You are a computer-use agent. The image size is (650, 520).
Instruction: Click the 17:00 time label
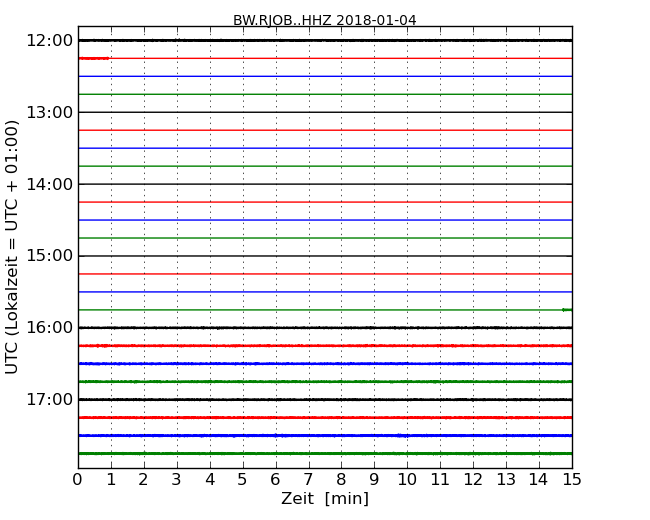click(x=49, y=399)
